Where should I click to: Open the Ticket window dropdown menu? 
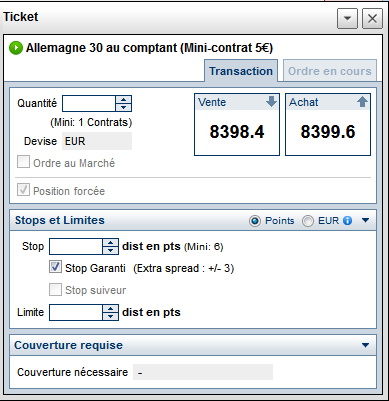(347, 18)
